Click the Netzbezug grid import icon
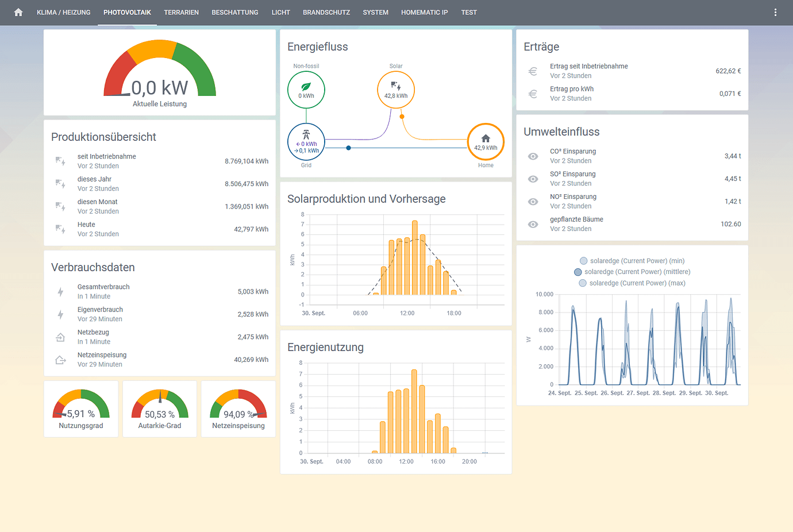Viewport: 793px width, 532px height. coord(60,337)
